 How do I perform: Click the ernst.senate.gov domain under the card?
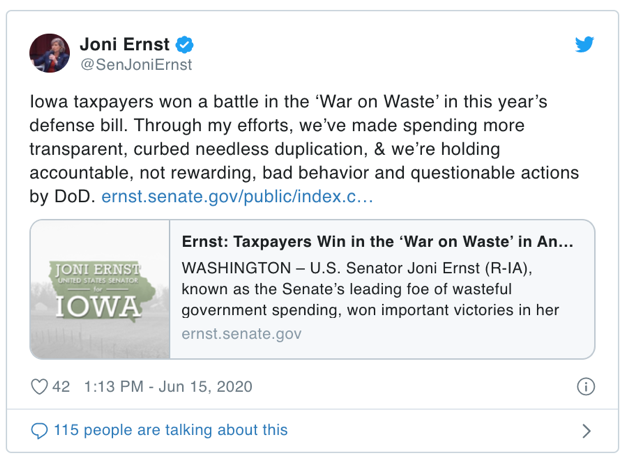[241, 333]
